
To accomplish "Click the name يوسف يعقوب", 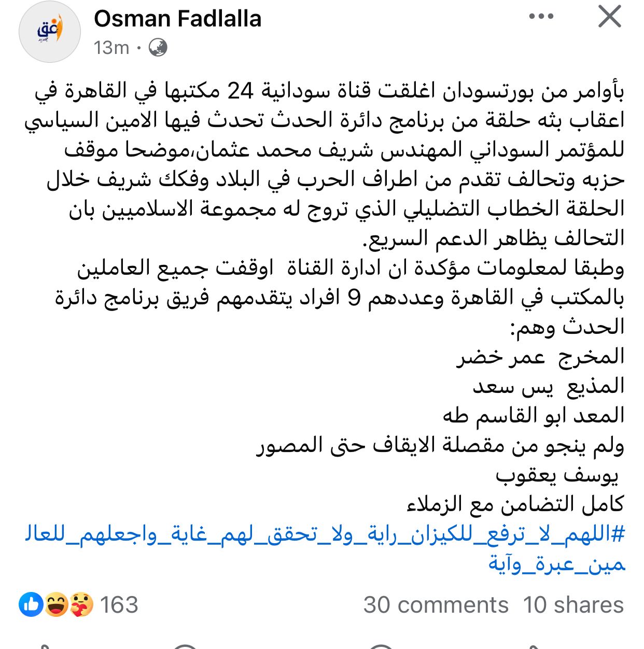I will (x=557, y=475).
